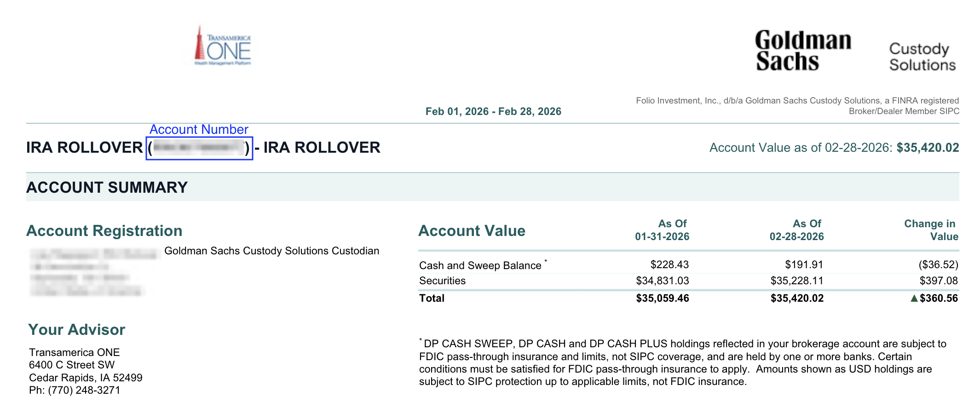Viewport: 980px width, 402px height.
Task: Click the ACCOUNT SUMMARY section header
Action: coord(107,187)
